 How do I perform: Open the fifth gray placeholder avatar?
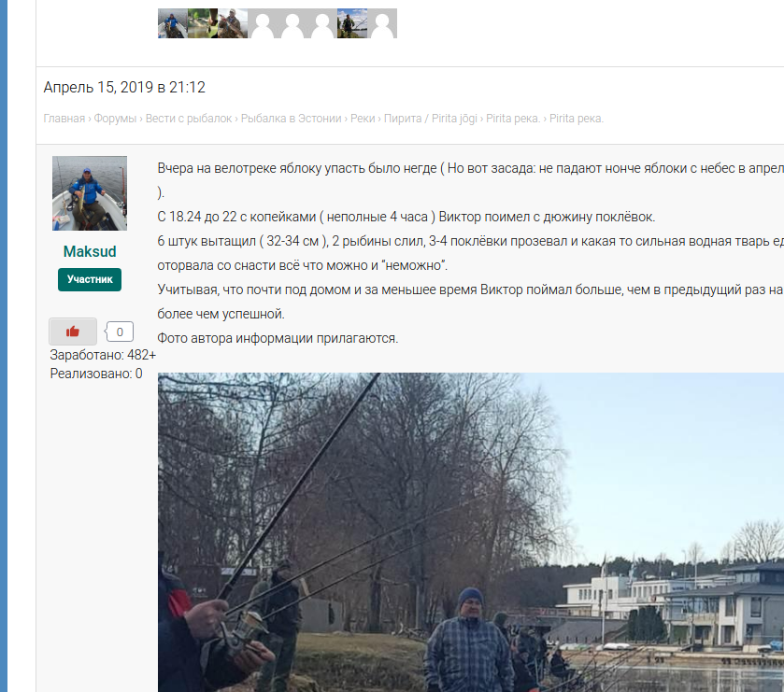[292, 23]
